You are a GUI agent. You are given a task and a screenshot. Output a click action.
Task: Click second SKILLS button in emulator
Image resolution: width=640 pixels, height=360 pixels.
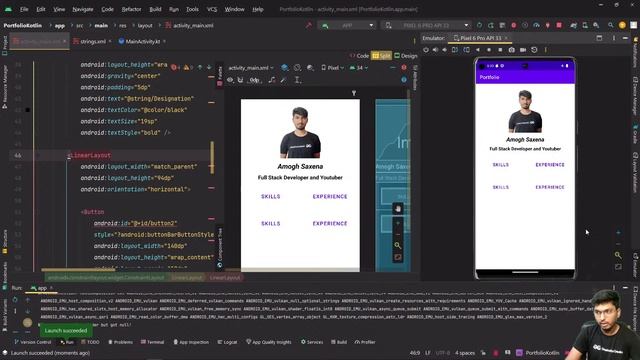[x=500, y=187]
